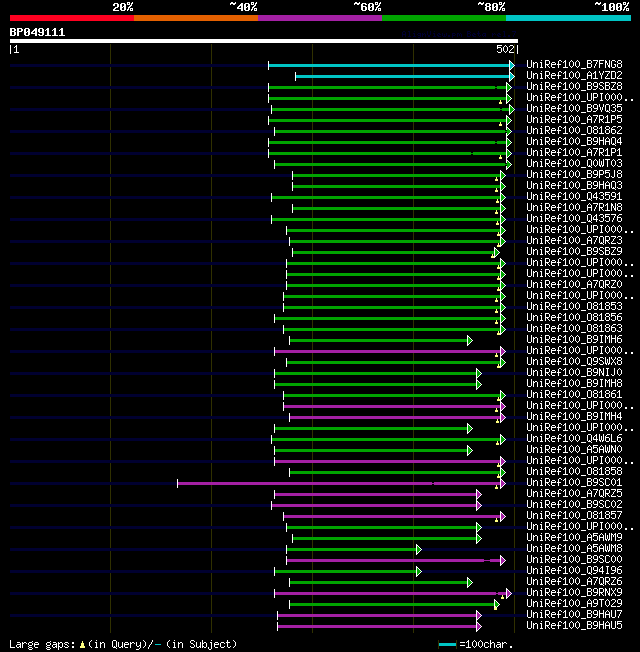The height and width of the screenshot is (652, 640).
Task: Click the short green alignment bar for Q94I96
Action: [348, 572]
